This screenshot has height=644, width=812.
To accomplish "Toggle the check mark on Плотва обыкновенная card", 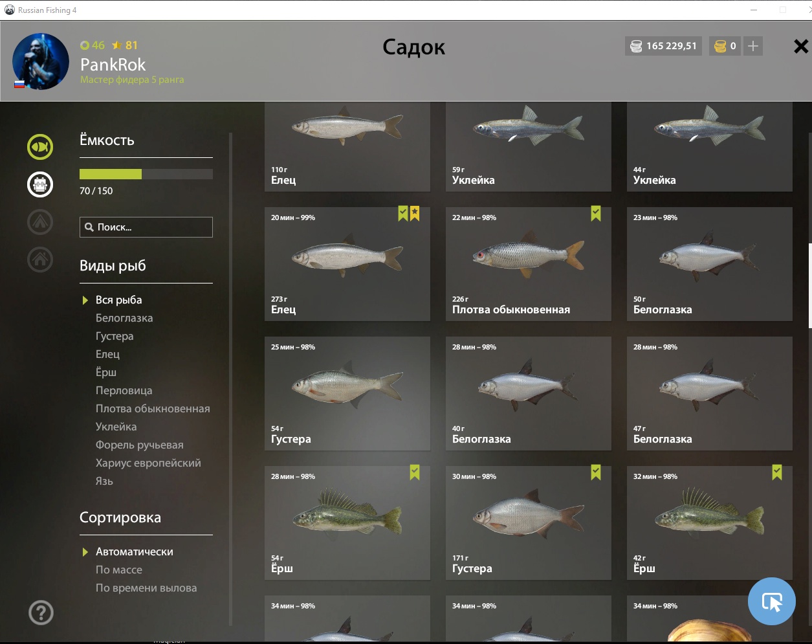I will click(x=596, y=214).
